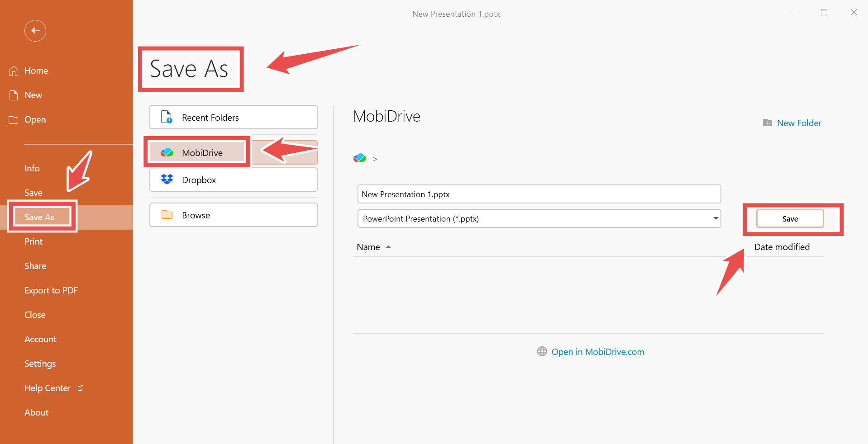Choose Dropbox as save location
This screenshot has height=444, width=868.
click(x=234, y=180)
